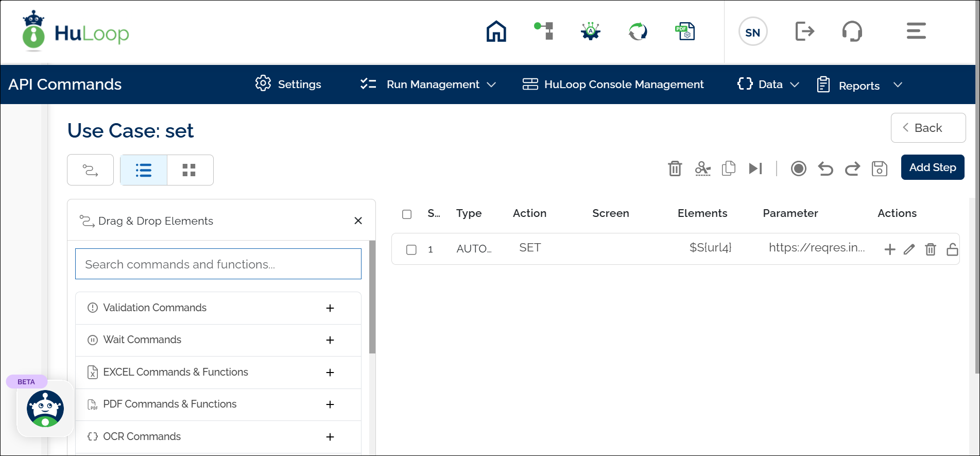Open the Run Management dropdown

[428, 85]
